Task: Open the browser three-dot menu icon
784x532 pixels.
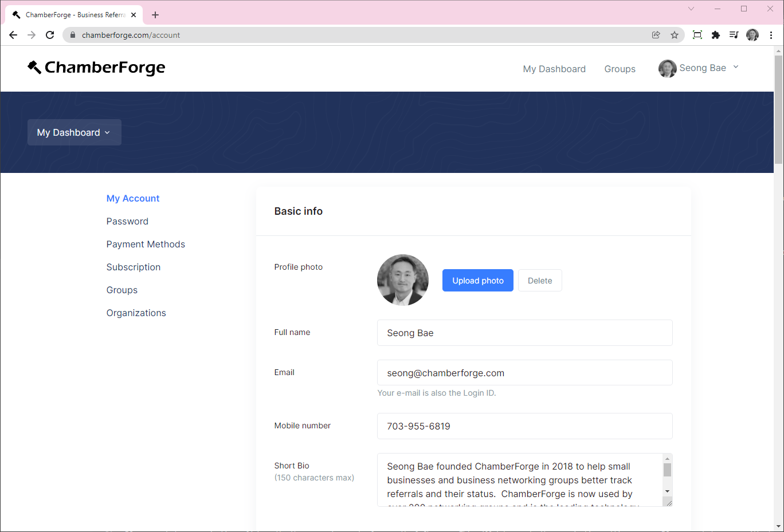Action: (x=771, y=35)
